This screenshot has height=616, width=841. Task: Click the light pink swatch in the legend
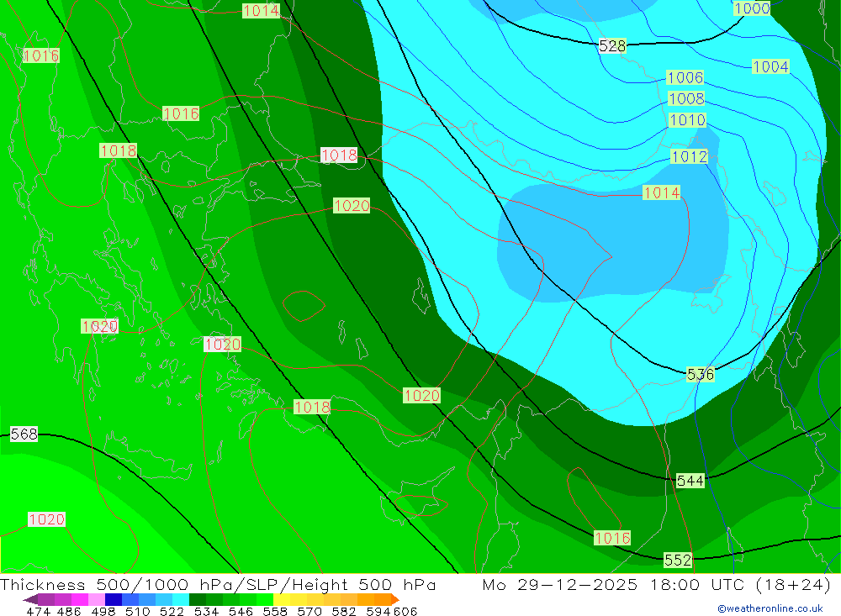click(97, 599)
